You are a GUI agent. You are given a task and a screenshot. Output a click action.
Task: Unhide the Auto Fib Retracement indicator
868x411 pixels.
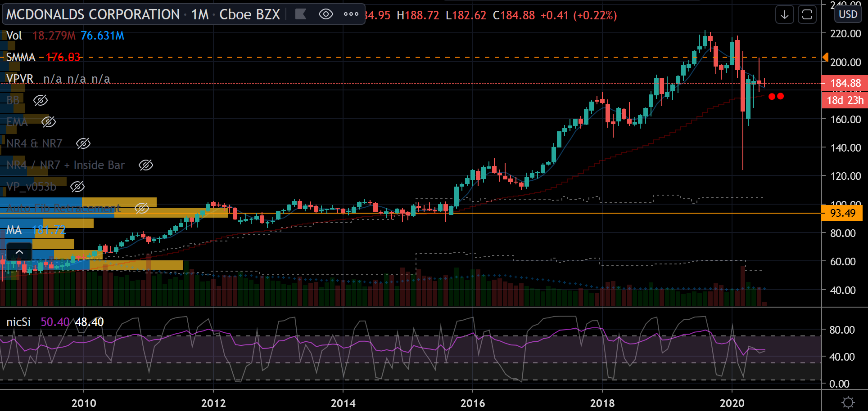[142, 208]
